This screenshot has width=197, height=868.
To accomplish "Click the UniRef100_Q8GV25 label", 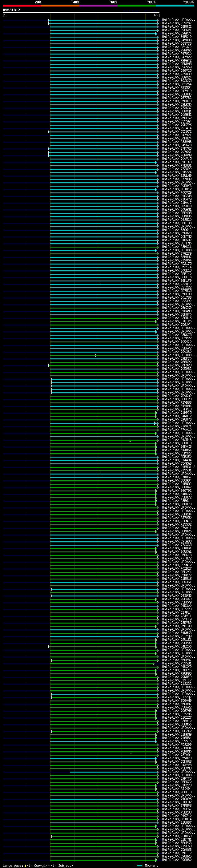I will pyautogui.click(x=176, y=71).
